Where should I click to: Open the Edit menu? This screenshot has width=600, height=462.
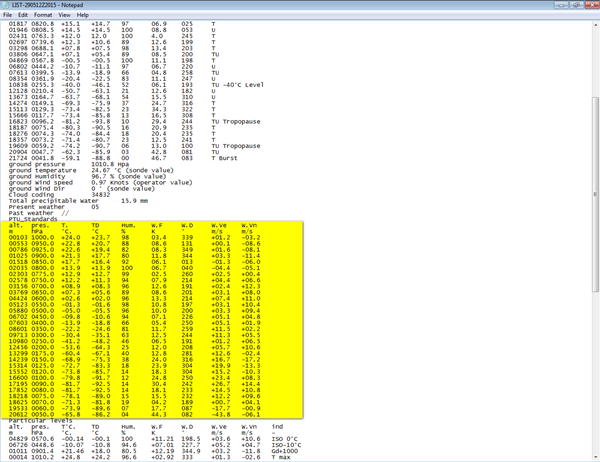point(24,15)
